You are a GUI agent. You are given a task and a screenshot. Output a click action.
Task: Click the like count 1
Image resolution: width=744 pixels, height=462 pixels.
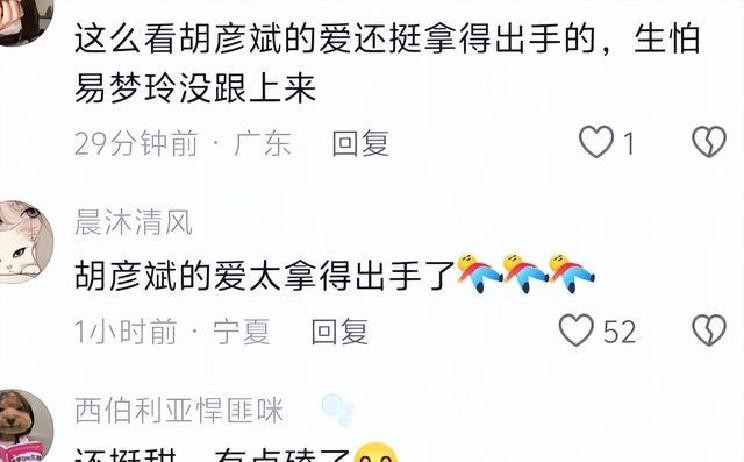click(628, 144)
